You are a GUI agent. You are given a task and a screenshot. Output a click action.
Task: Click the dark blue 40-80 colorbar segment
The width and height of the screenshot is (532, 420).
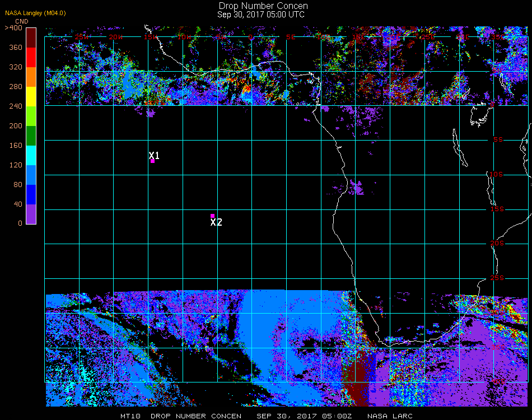31,195
